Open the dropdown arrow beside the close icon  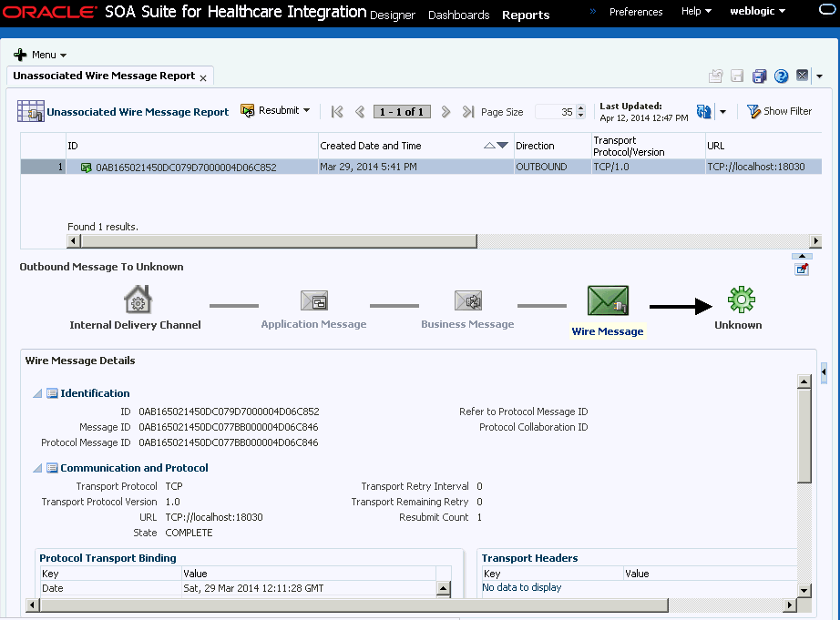(819, 76)
